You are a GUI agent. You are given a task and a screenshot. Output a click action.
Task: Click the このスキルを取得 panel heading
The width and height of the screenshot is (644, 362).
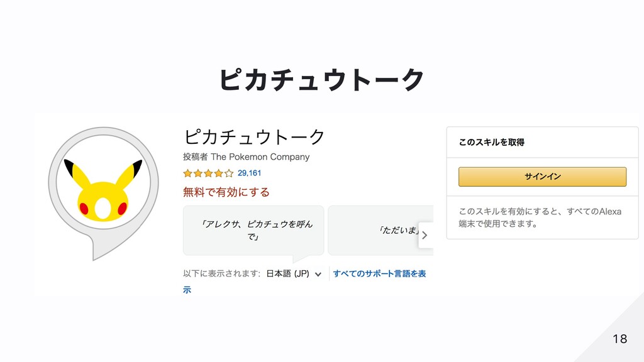[491, 143]
